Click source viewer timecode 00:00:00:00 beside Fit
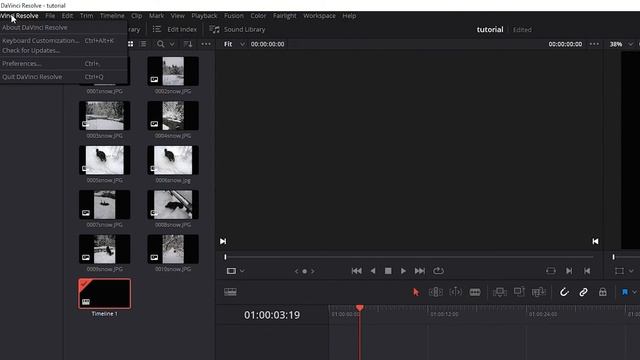 [x=267, y=44]
